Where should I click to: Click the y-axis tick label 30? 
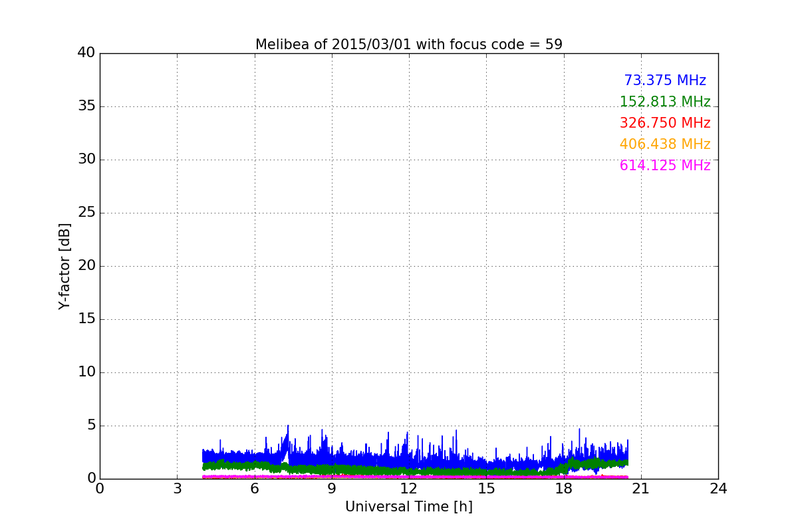(86, 160)
